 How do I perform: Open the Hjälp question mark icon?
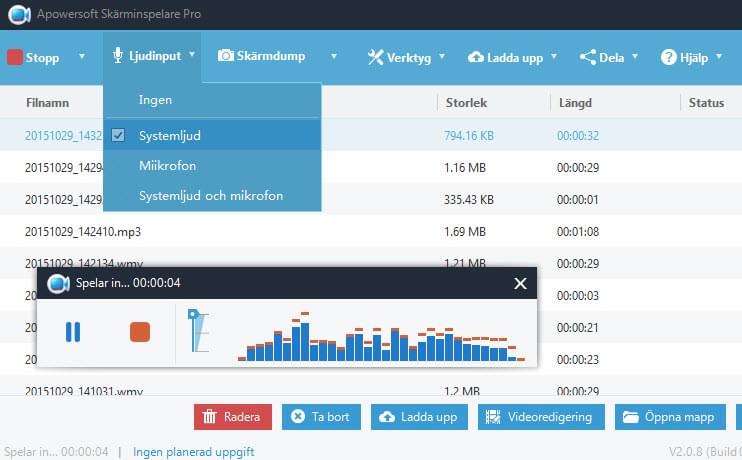coord(669,57)
